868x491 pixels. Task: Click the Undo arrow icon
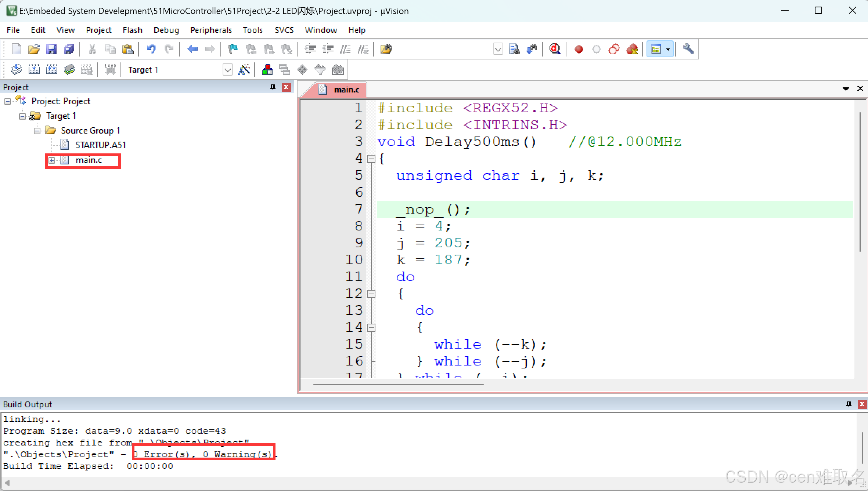pos(151,49)
